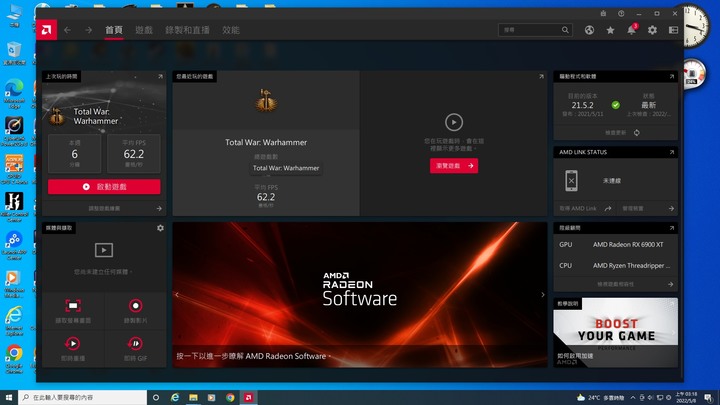Switch to the 效能 tab
Screen dimensions: 720x405
pyautogui.click(x=231, y=30)
